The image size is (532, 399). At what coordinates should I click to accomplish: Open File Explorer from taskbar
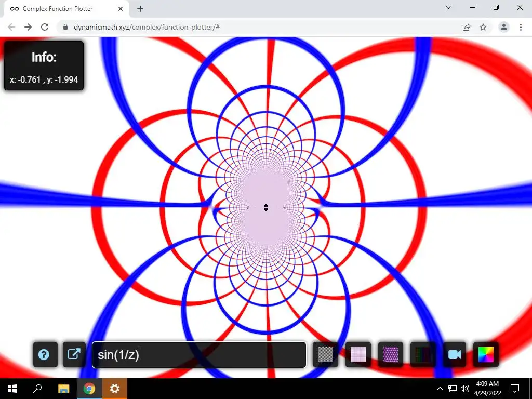(63, 389)
